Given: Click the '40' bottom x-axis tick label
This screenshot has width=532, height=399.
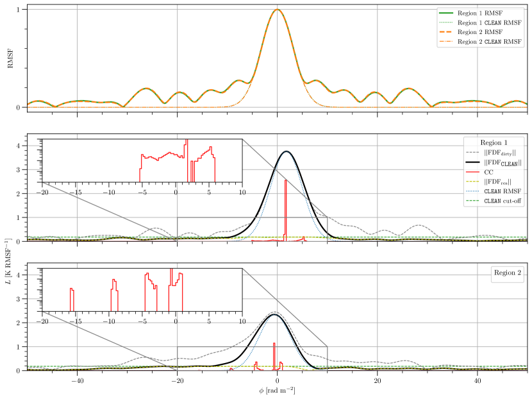Looking at the screenshot, I should (x=478, y=381).
